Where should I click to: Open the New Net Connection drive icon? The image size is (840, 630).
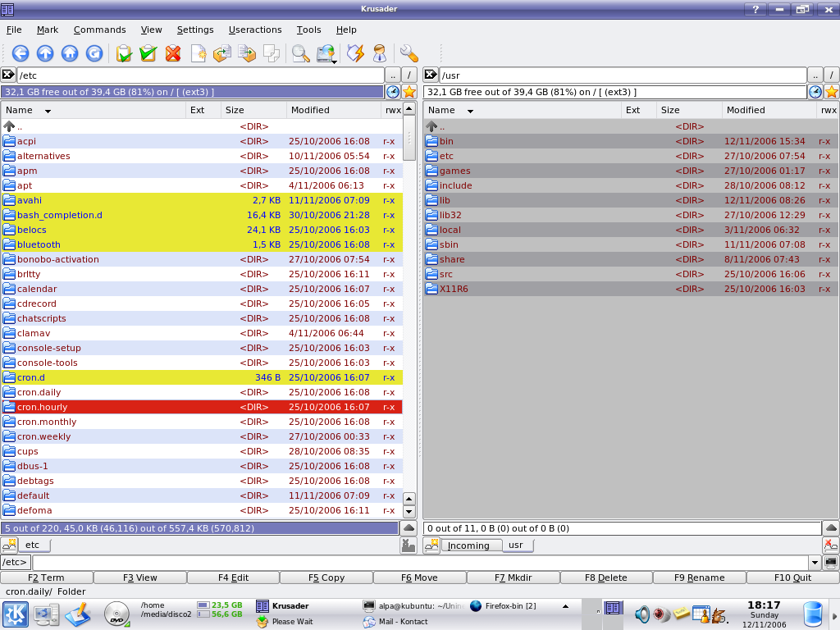[326, 53]
